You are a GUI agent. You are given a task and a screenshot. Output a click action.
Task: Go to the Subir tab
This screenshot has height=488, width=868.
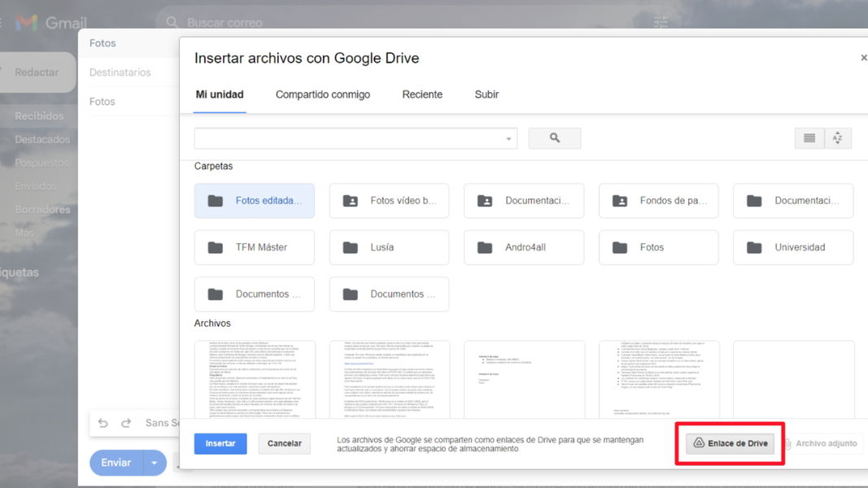point(486,94)
